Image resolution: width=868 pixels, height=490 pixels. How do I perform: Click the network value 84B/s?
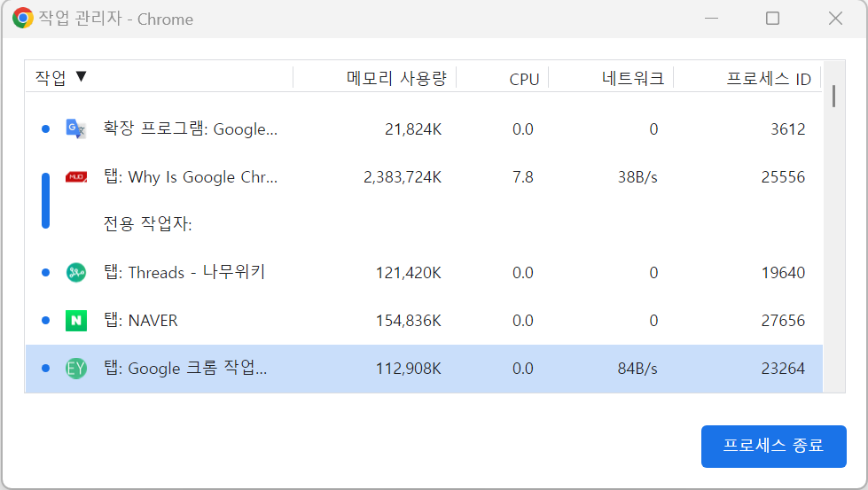(x=637, y=369)
